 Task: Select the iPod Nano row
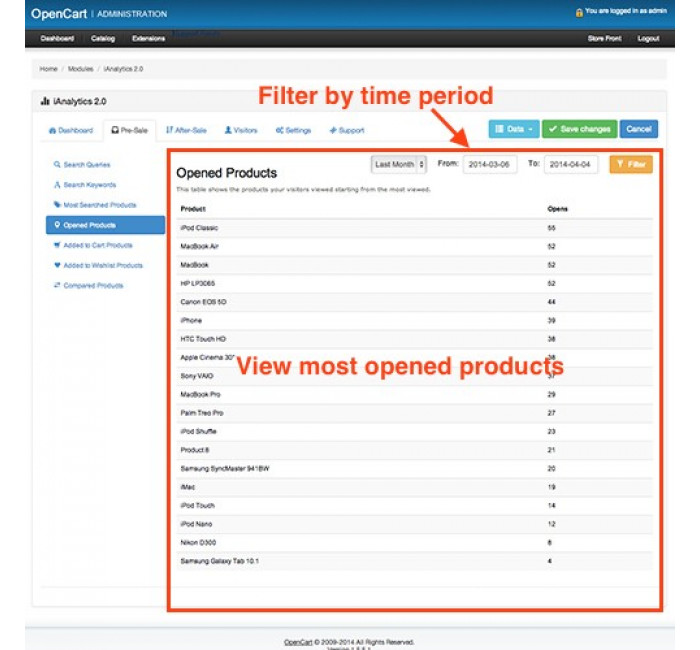pyautogui.click(x=414, y=524)
